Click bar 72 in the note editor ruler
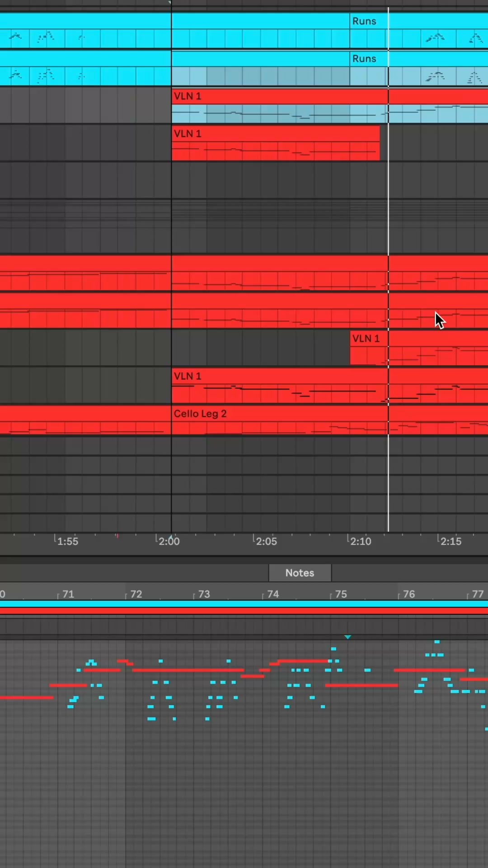488x868 pixels. coord(136,594)
